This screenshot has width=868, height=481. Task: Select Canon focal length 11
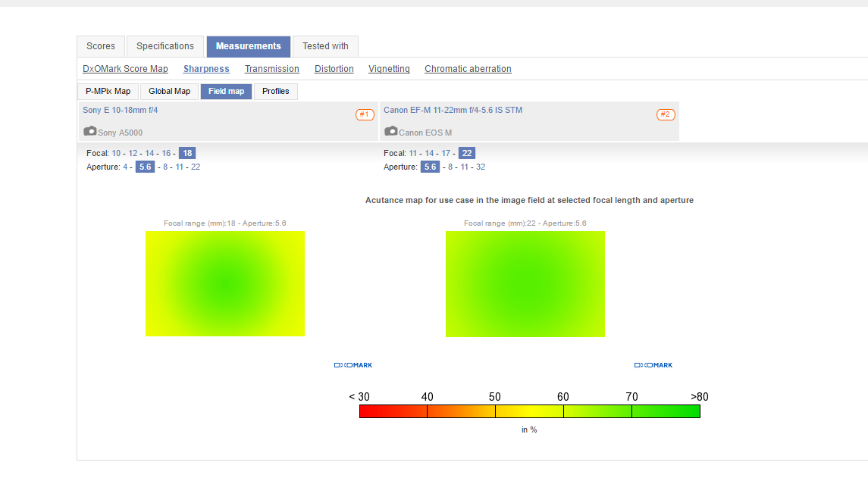point(413,153)
